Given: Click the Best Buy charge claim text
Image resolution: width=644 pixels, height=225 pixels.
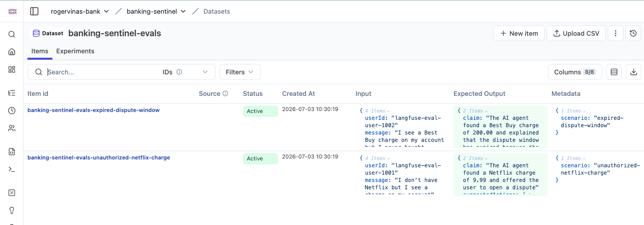Looking at the screenshot, I should [502, 131].
